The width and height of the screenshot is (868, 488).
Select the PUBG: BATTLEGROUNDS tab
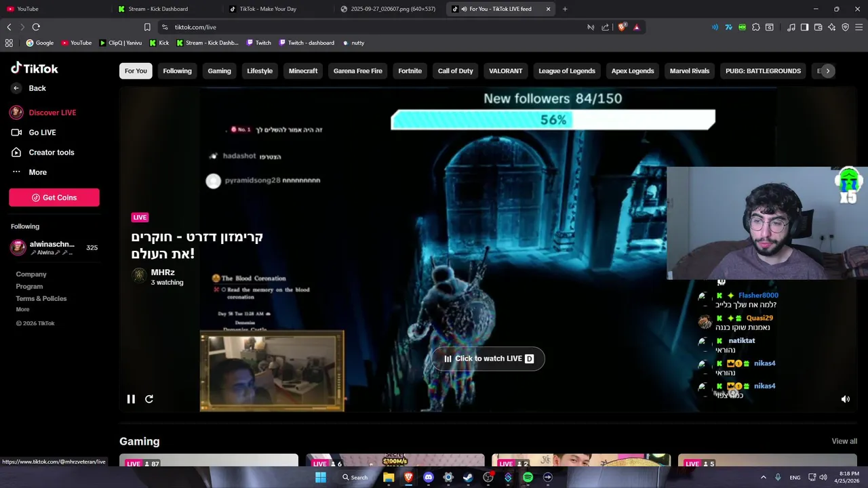coord(763,71)
